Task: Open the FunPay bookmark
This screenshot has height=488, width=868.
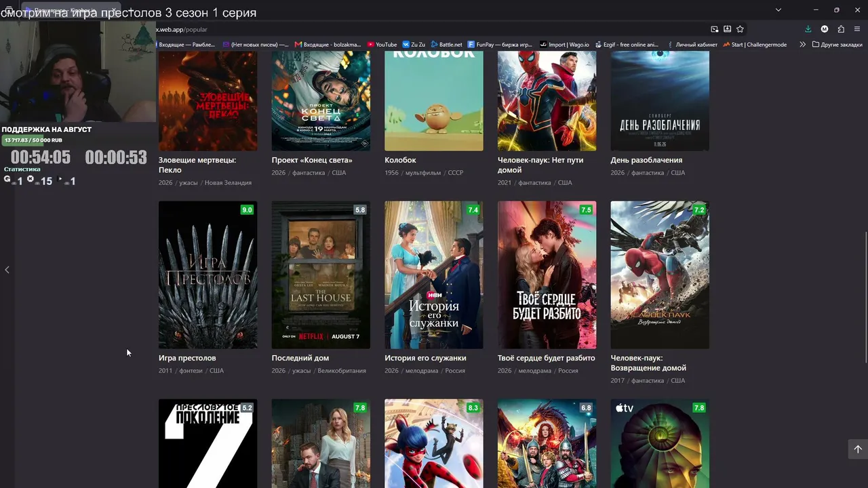Action: [500, 45]
